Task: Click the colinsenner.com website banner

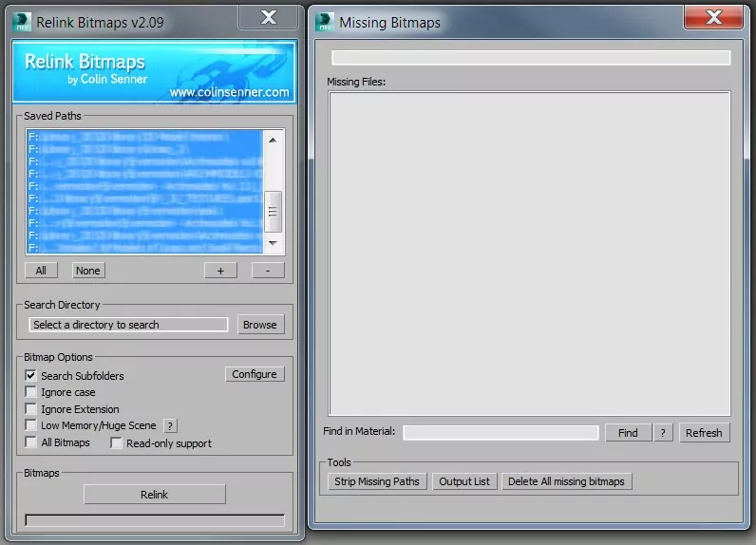Action: point(155,72)
